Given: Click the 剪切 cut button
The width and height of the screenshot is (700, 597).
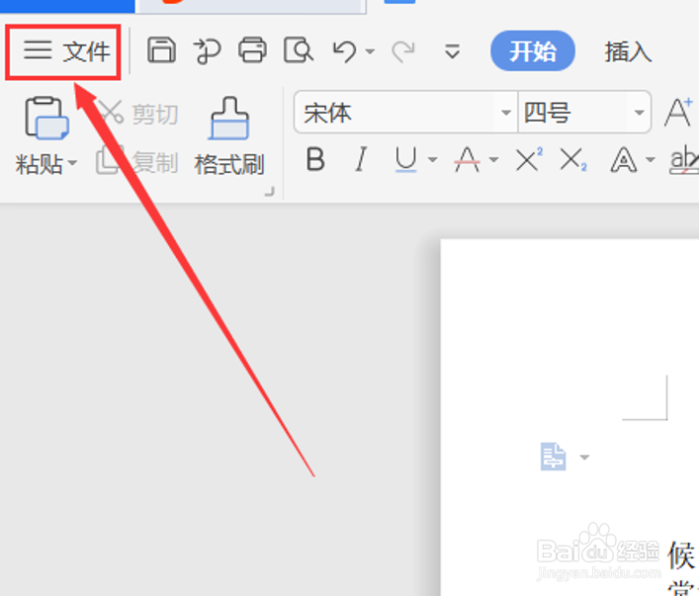Looking at the screenshot, I should click(x=139, y=113).
